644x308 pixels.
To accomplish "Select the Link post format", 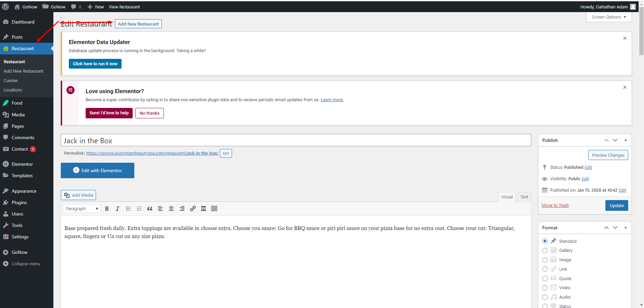I will click(545, 269).
